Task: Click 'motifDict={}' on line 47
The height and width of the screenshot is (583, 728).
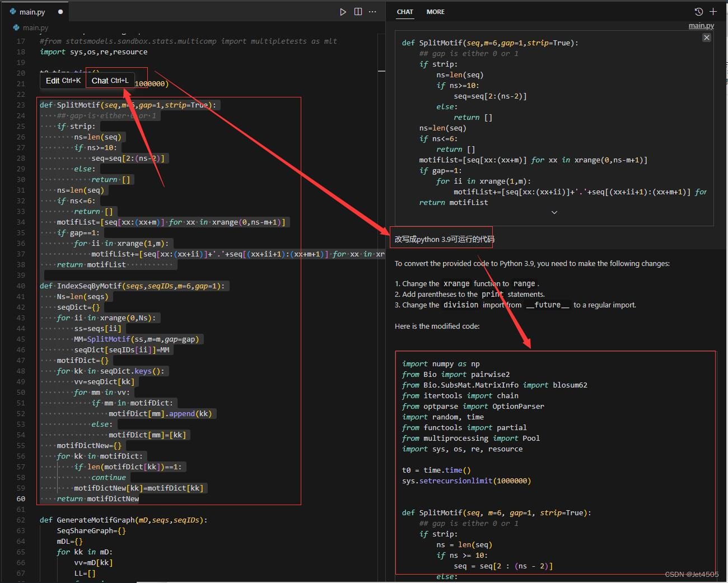Action: click(82, 360)
